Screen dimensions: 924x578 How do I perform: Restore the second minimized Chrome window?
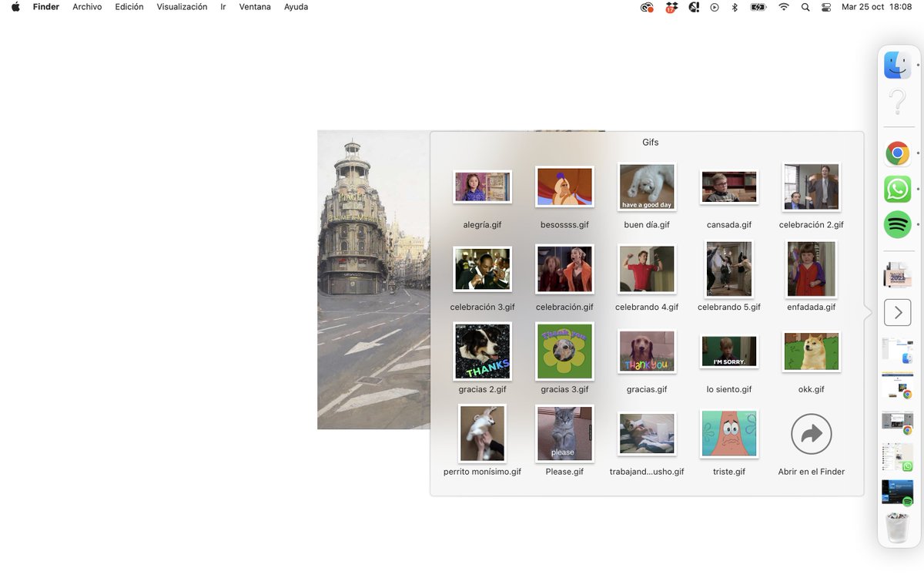pyautogui.click(x=898, y=422)
